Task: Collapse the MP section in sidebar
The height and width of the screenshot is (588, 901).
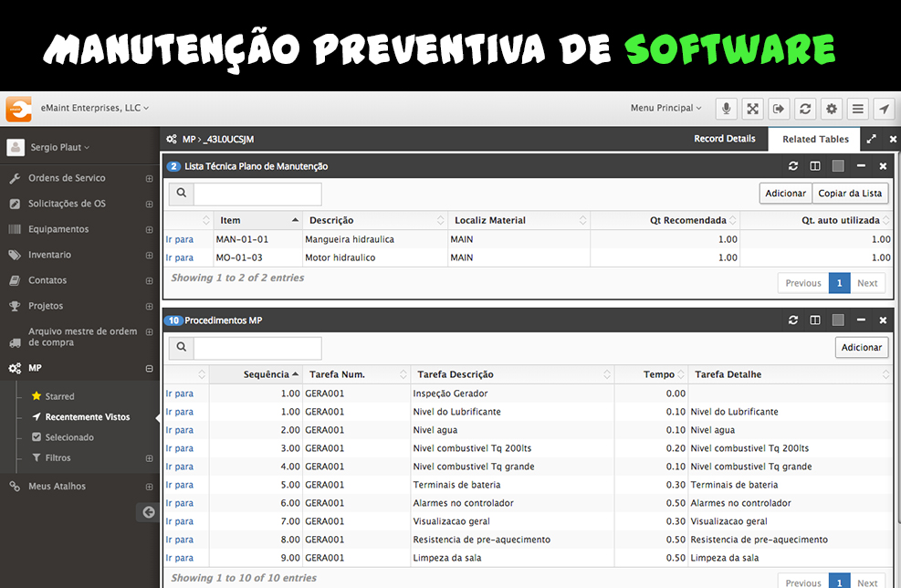Action: click(x=149, y=369)
